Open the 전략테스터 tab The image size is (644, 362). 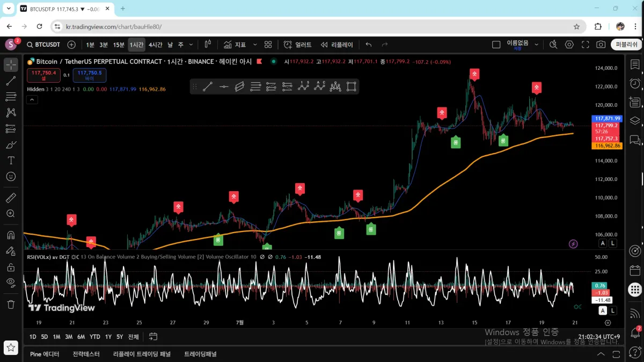click(86, 354)
